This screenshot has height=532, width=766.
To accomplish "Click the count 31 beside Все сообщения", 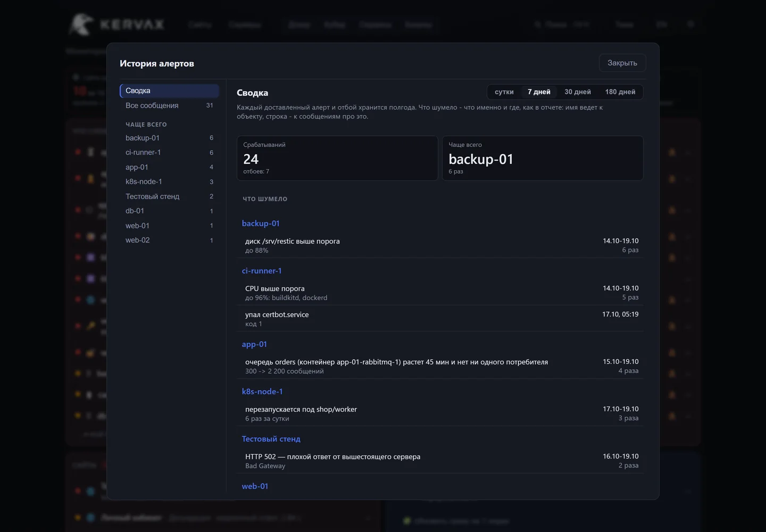I will [210, 105].
